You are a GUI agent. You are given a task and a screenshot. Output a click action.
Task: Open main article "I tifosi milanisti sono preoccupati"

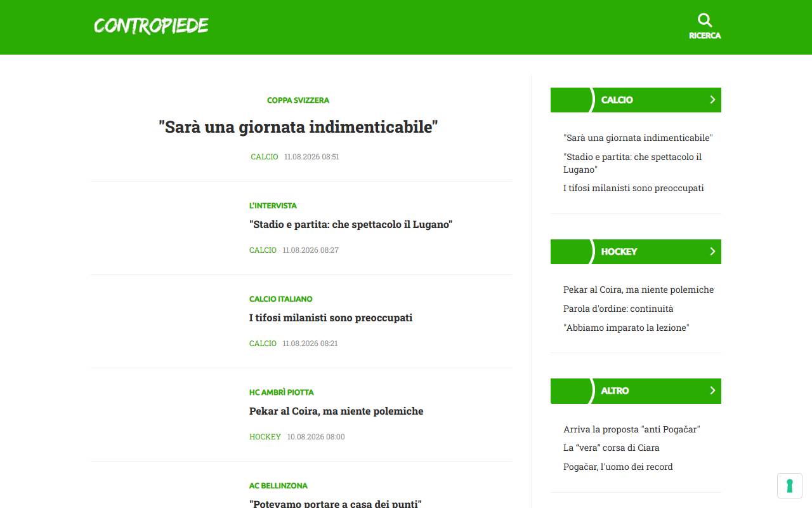pyautogui.click(x=331, y=317)
